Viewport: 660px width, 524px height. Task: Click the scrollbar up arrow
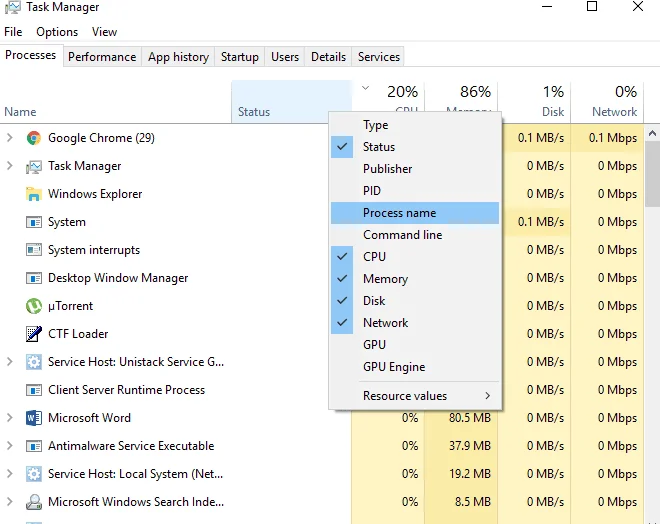coord(652,134)
